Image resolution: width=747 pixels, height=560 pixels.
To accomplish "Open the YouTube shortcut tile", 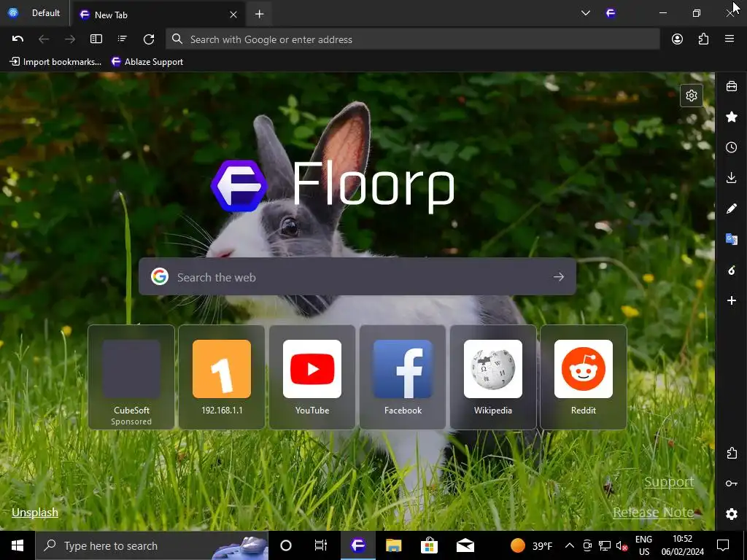I will (312, 377).
